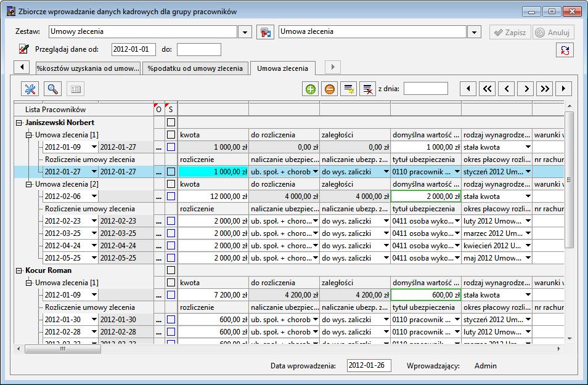This screenshot has height=385, width=588.
Task: Tick the blue checkbox in the 2012-01-30 row
Action: click(x=171, y=320)
